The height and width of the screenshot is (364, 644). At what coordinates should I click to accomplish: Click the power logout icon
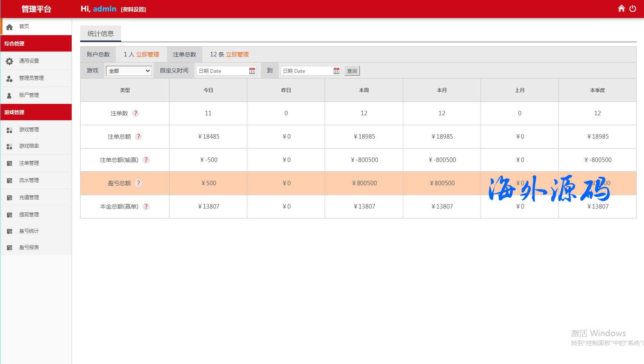(633, 9)
